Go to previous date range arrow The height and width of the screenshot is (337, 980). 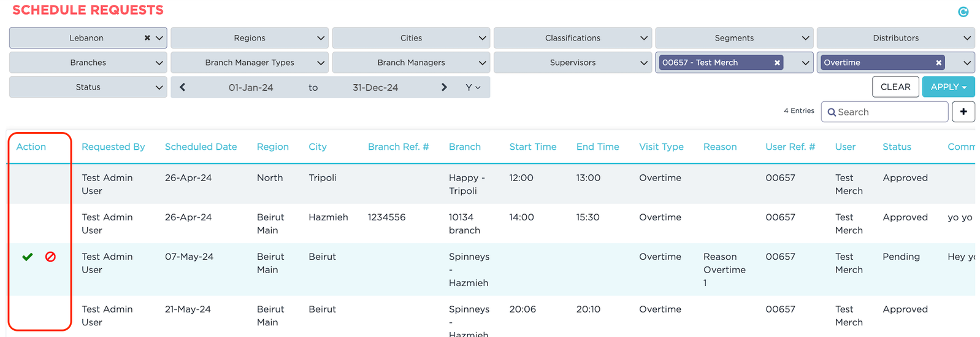pos(183,87)
